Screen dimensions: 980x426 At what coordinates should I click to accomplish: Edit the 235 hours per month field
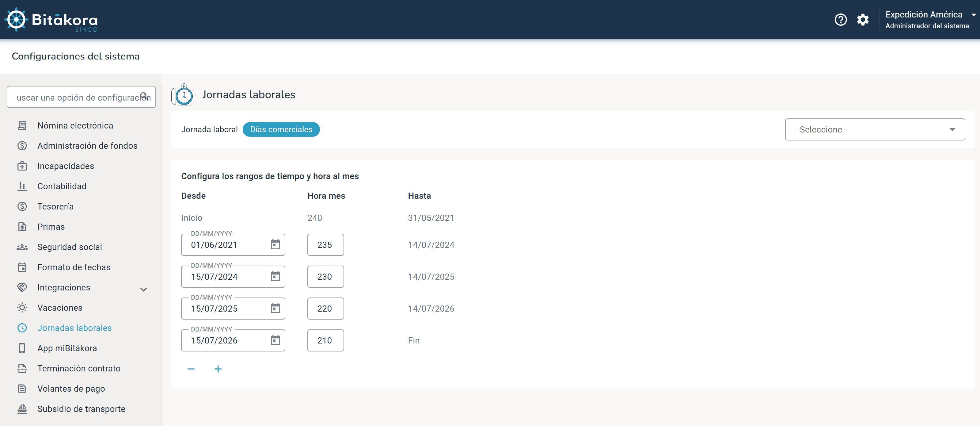(x=326, y=244)
